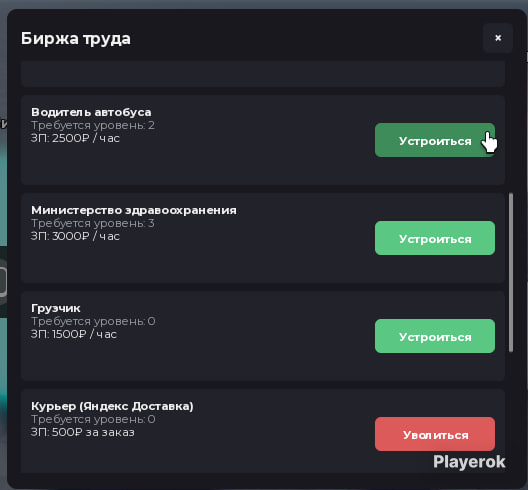Image resolution: width=528 pixels, height=490 pixels.
Task: Select the Министерство здравоохранения heading
Action: click(x=134, y=210)
